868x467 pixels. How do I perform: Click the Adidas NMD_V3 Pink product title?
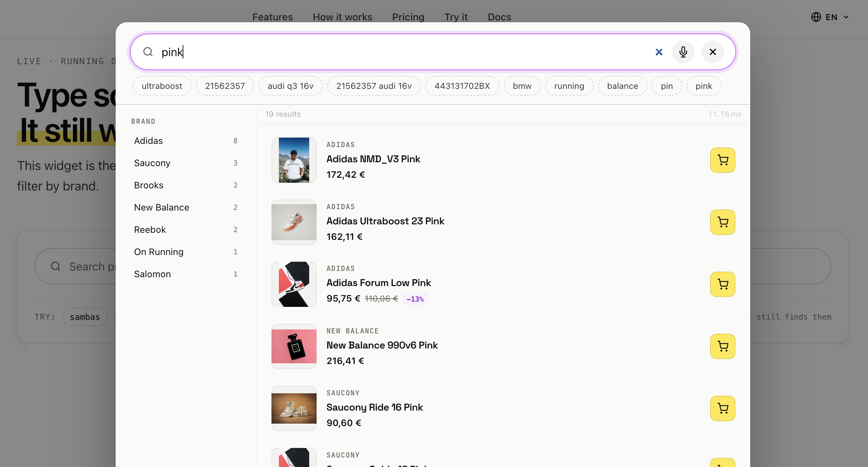tap(373, 159)
